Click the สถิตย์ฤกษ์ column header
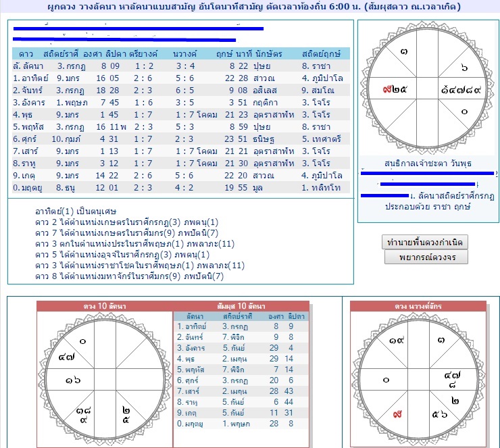The height and width of the screenshot is (448, 500). click(x=321, y=54)
